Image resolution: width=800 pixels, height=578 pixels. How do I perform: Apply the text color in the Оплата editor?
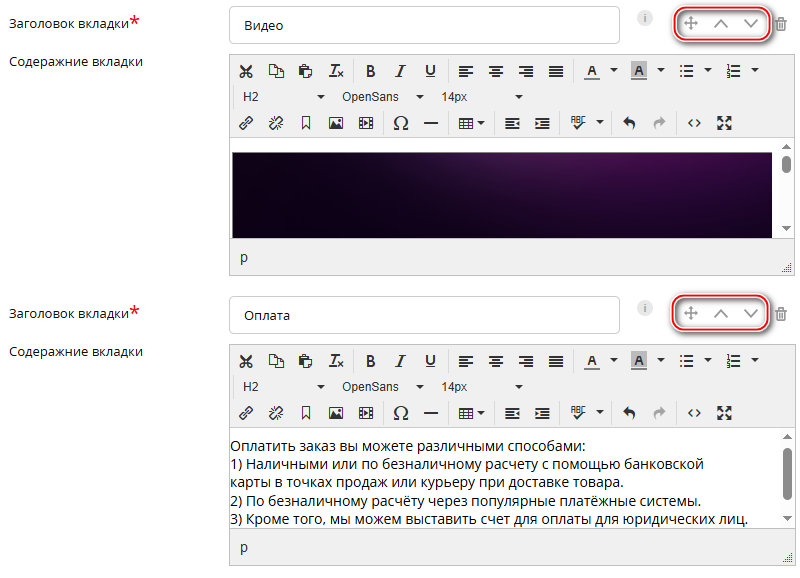click(591, 360)
